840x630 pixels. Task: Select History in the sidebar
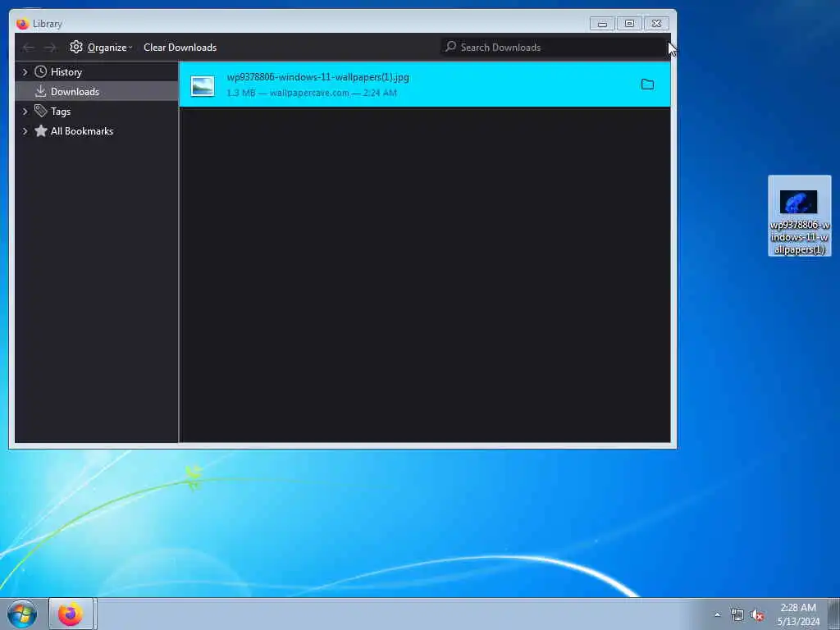97,72
